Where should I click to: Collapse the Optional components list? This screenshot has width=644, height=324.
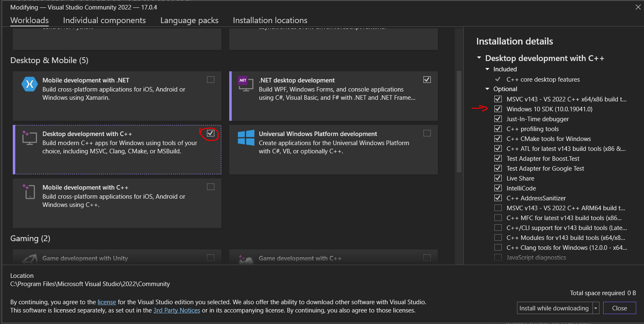coord(487,89)
